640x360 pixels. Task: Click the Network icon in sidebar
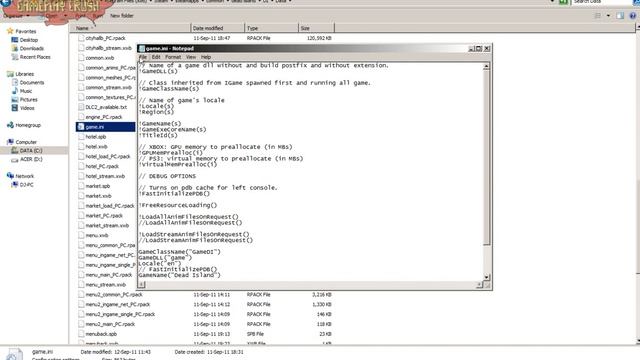tap(10, 176)
